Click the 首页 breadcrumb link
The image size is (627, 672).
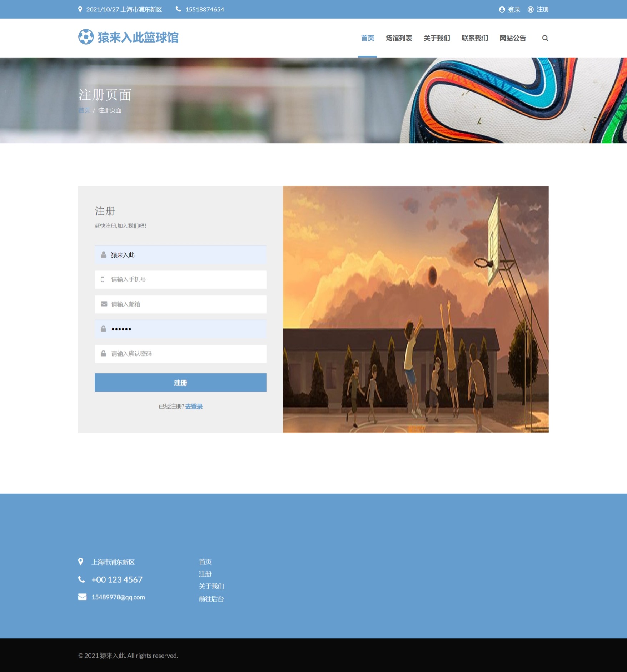click(84, 110)
